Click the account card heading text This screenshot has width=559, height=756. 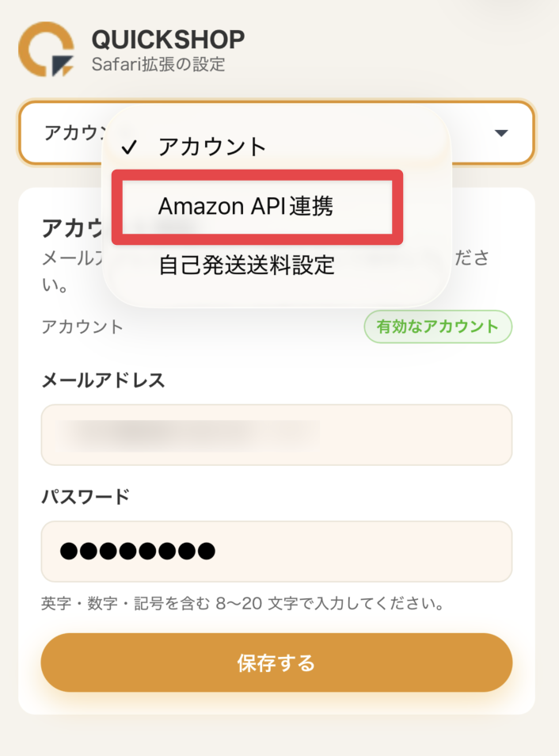tap(71, 228)
